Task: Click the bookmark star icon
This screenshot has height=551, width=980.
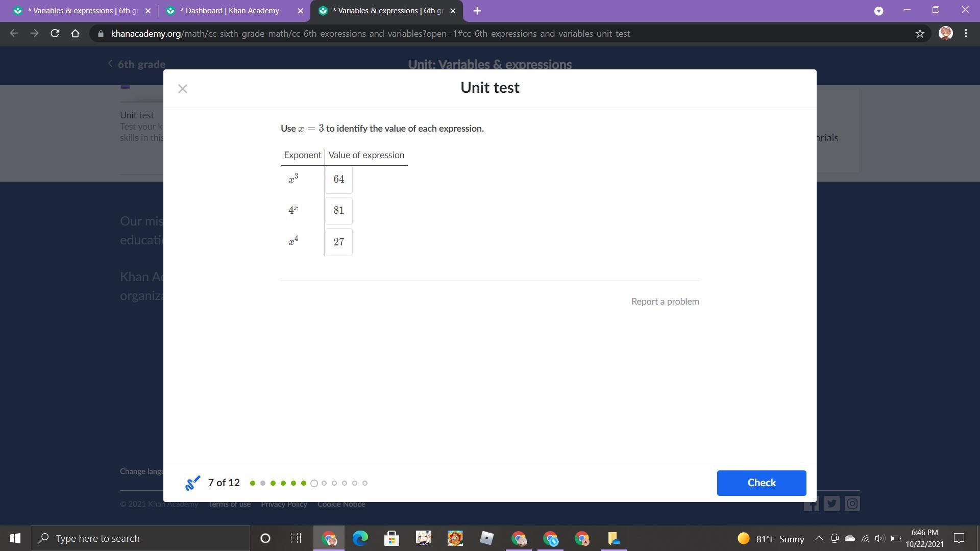Action: [920, 34]
